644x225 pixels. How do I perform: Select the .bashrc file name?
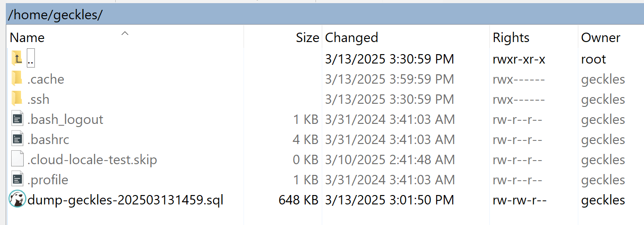point(48,140)
